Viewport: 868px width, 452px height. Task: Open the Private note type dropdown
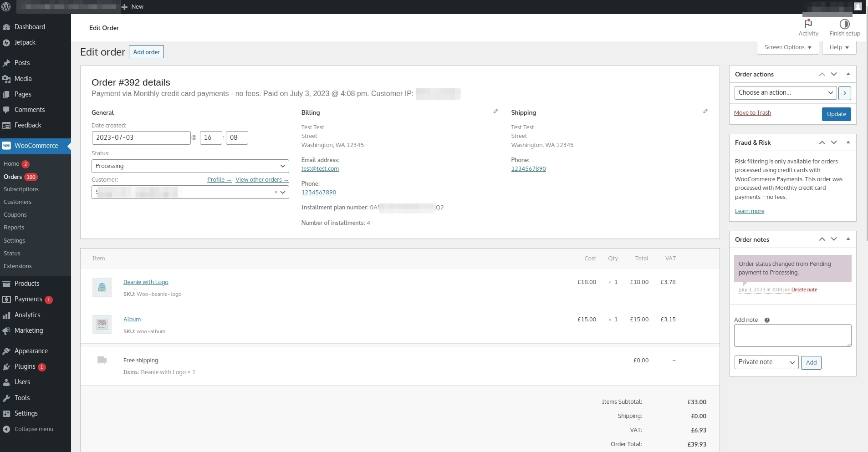click(766, 362)
